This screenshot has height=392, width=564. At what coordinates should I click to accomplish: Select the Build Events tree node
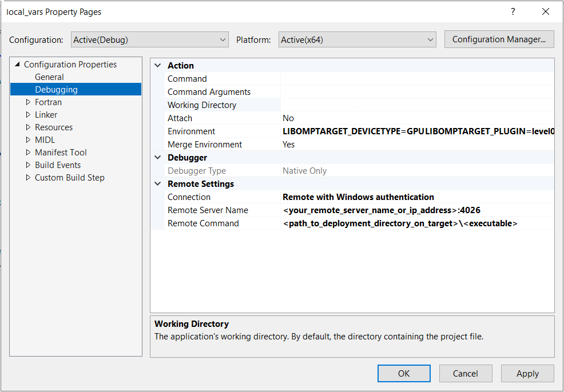57,165
